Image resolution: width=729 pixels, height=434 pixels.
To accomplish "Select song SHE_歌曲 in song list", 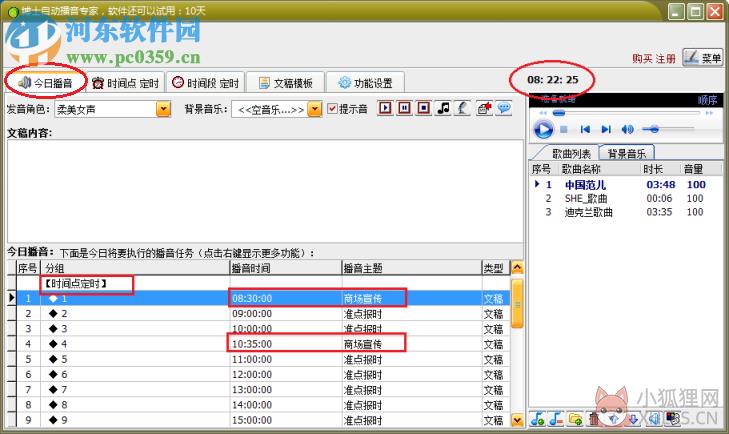I will pos(626,199).
